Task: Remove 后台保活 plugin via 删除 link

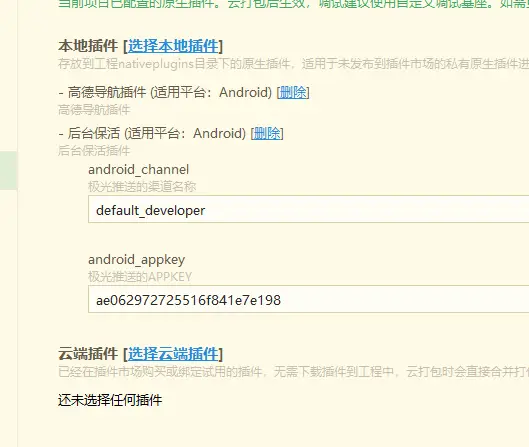Action: [267, 134]
